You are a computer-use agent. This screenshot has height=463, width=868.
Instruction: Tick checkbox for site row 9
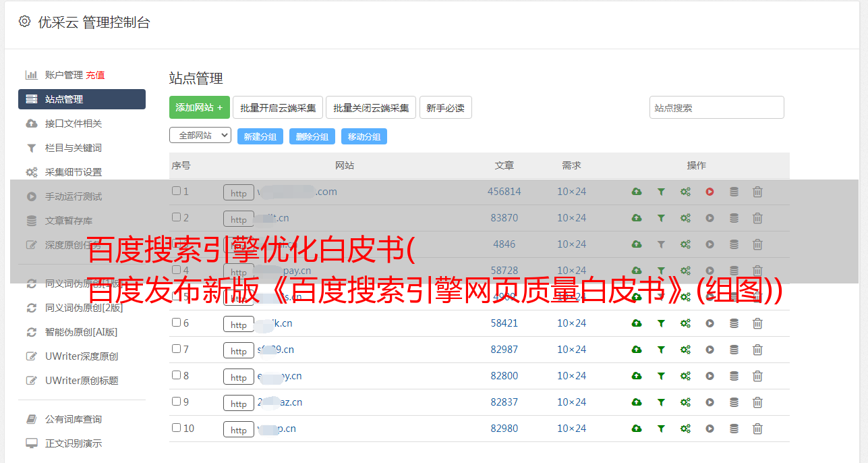(176, 402)
